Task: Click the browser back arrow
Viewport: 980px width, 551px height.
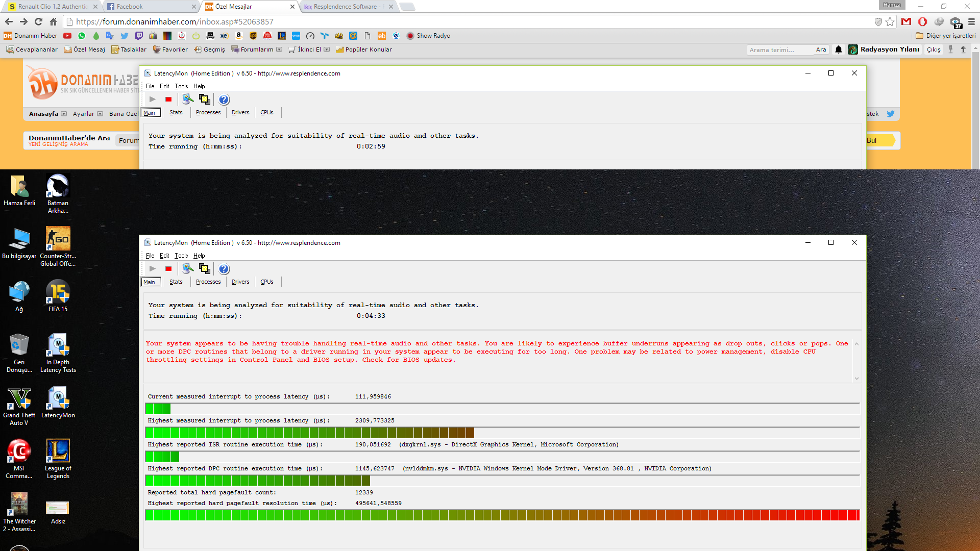Action: click(9, 21)
